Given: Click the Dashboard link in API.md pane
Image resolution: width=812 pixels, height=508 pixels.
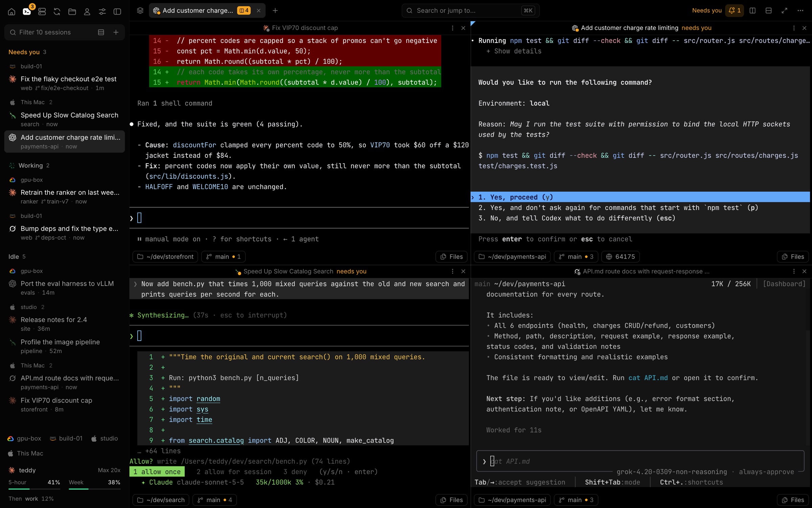Looking at the screenshot, I should (x=784, y=284).
